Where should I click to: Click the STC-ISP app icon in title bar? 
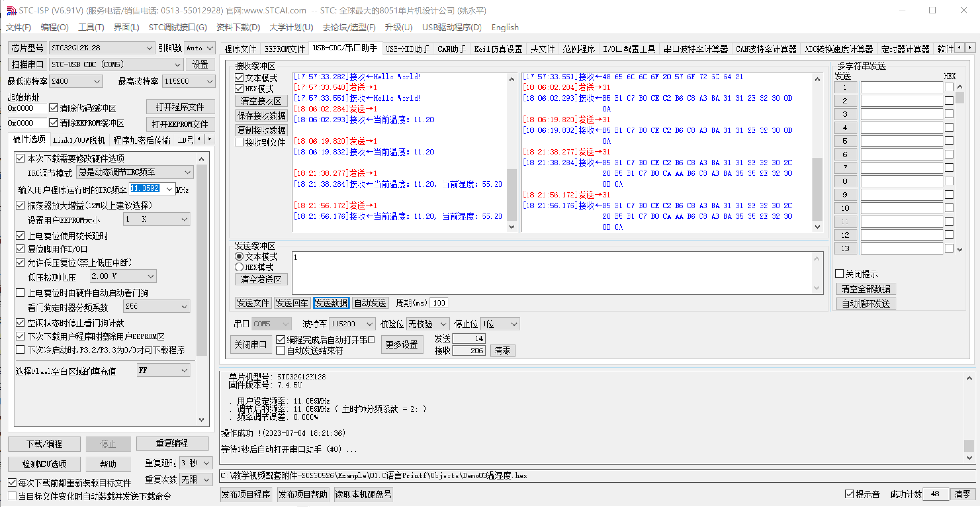point(11,10)
